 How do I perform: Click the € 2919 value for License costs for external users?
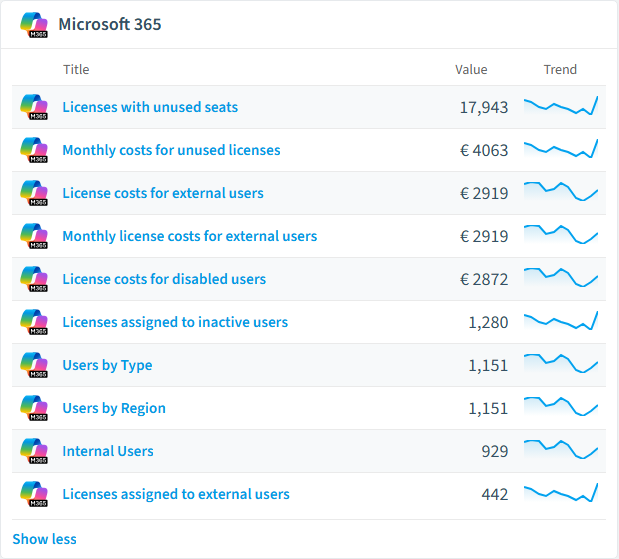coord(484,193)
